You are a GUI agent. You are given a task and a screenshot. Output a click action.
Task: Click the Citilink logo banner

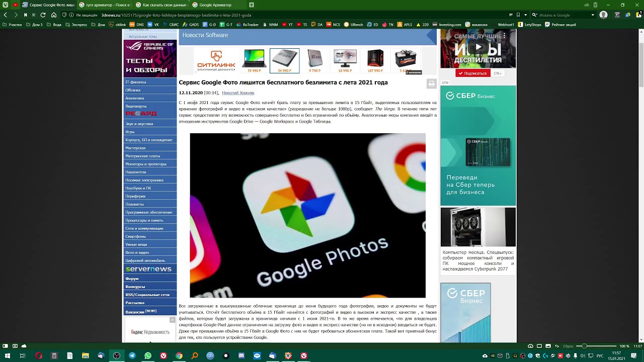coord(216,61)
